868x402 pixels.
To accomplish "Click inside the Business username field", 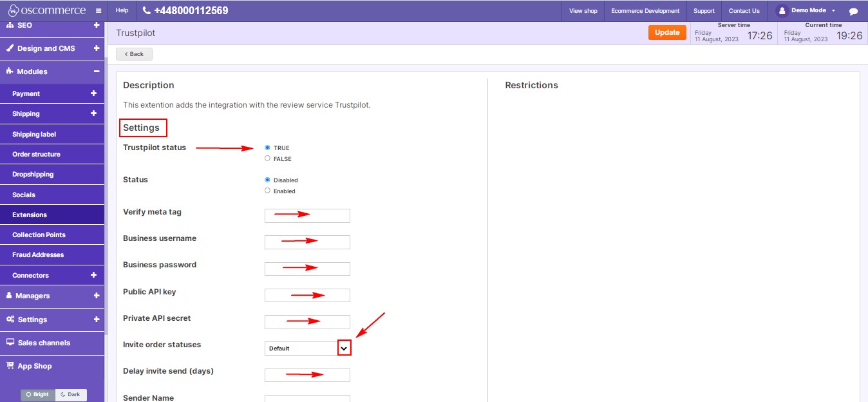I will [307, 242].
